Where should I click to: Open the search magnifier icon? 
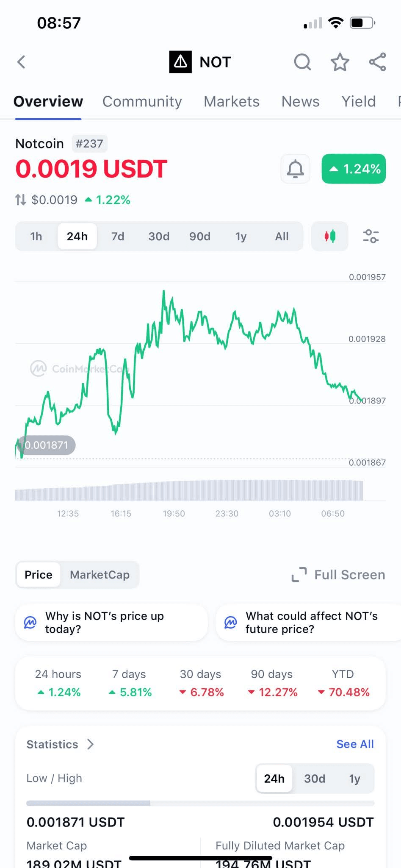[302, 62]
